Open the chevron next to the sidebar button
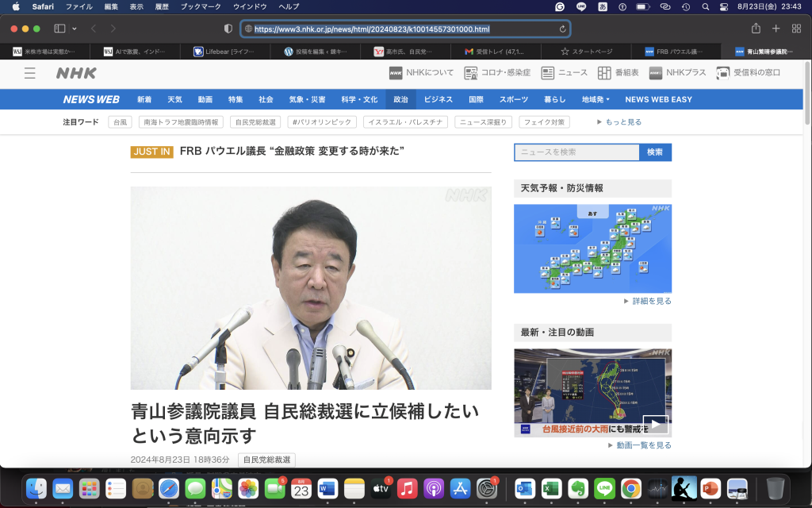Image resolution: width=812 pixels, height=508 pixels. 74,28
